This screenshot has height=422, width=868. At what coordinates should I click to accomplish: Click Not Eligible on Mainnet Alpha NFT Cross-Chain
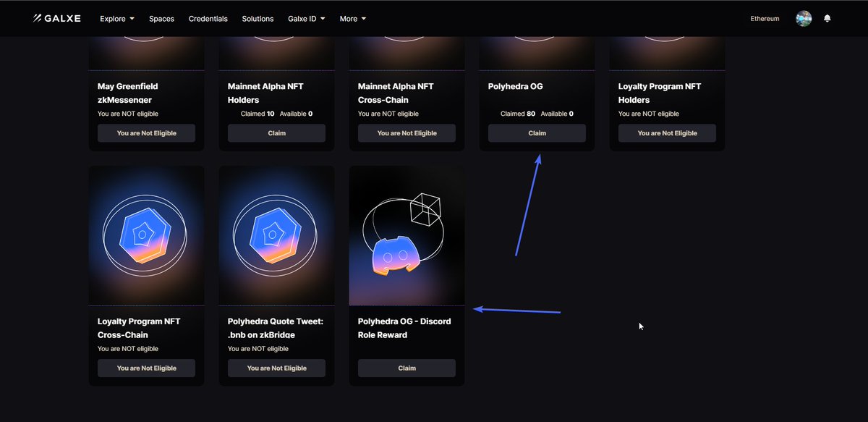[407, 132]
